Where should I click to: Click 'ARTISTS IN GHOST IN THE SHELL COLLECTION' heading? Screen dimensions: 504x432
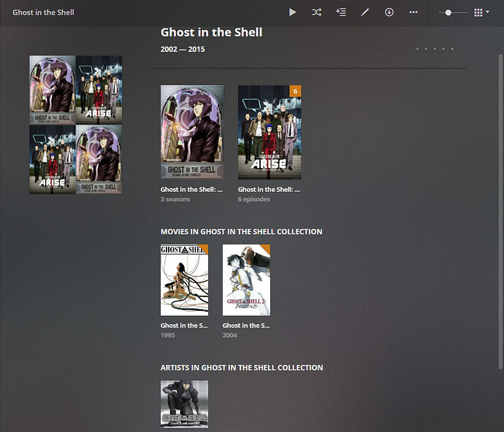click(242, 368)
